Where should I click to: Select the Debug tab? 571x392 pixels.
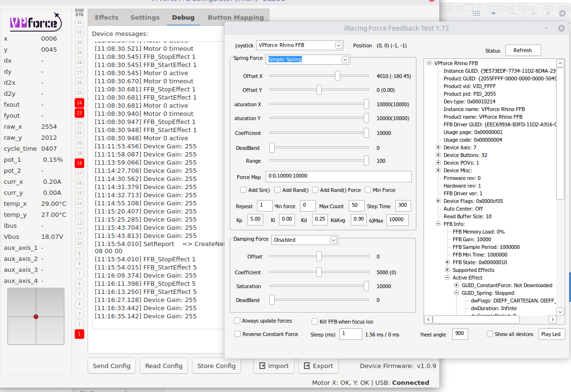(183, 18)
